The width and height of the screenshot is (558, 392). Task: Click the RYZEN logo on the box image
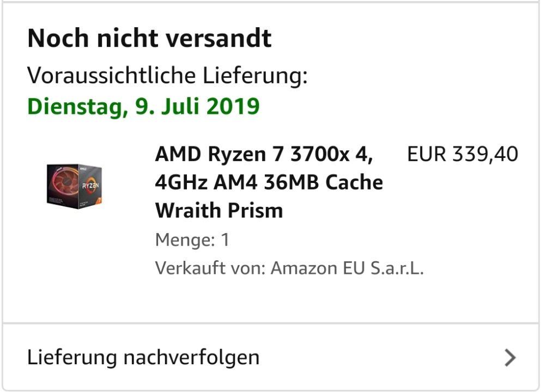pyautogui.click(x=90, y=186)
